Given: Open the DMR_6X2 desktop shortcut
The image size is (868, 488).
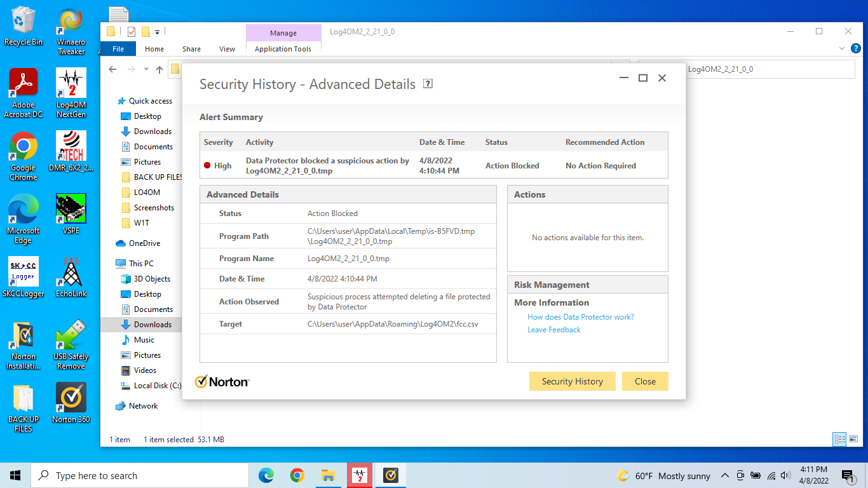Looking at the screenshot, I should (71, 151).
